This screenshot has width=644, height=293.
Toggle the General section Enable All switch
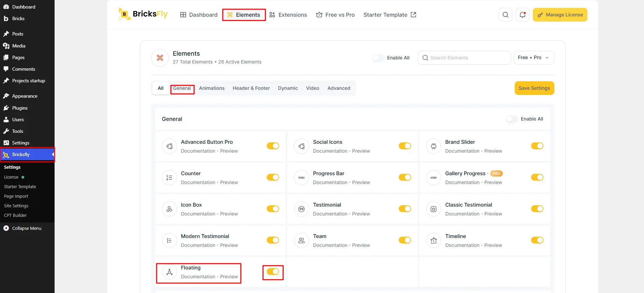coord(512,119)
